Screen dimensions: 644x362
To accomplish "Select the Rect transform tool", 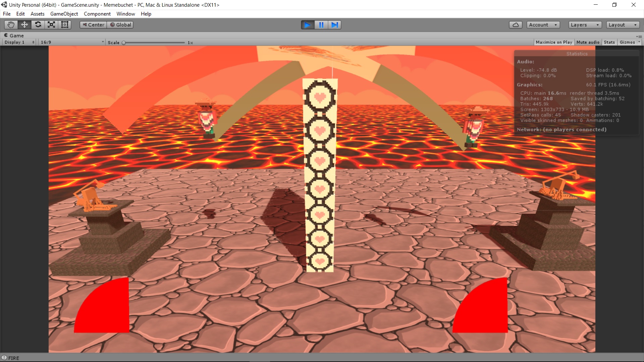I will [x=65, y=25].
